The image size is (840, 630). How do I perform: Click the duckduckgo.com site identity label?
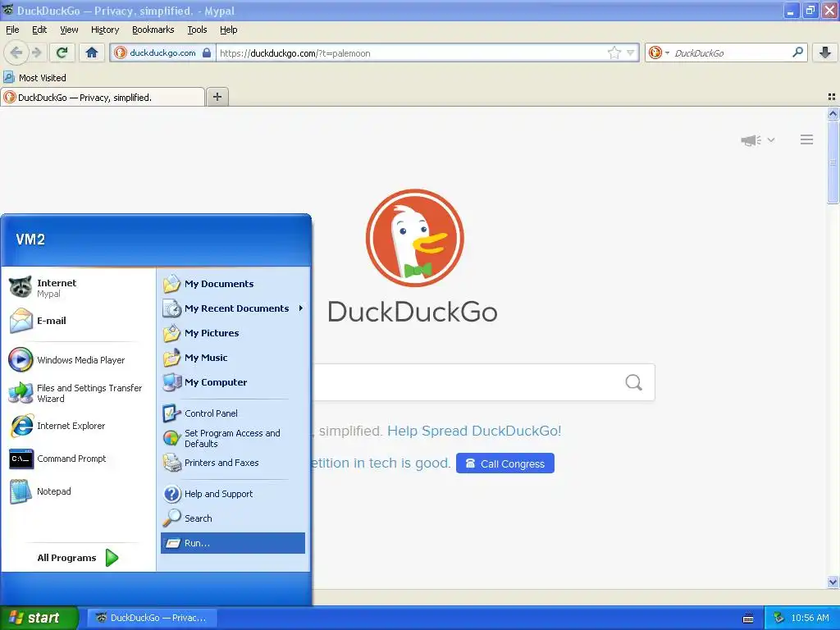[x=162, y=52]
